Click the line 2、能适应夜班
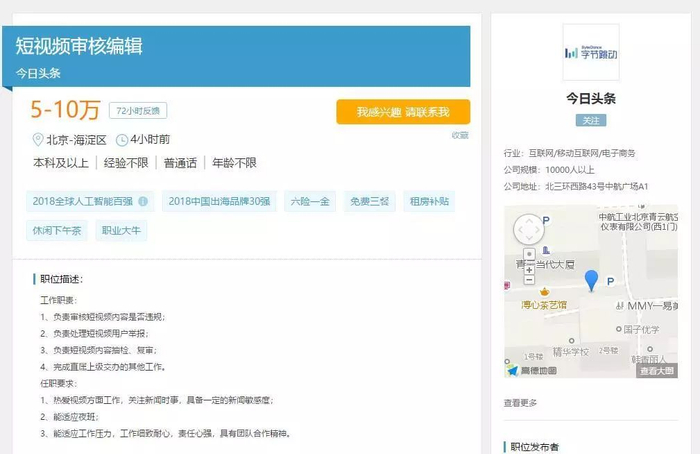This screenshot has width=700, height=454. tap(69, 417)
